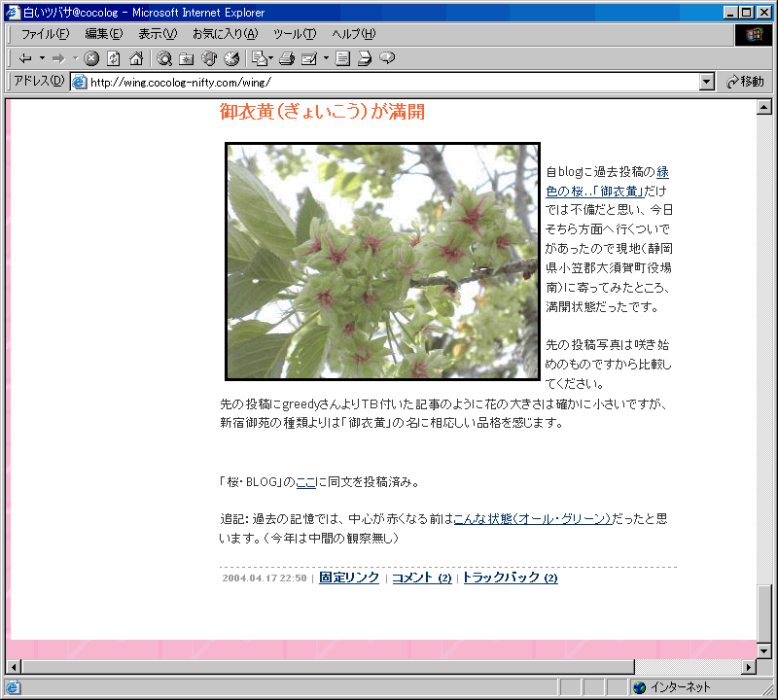Open the ここ link to 桜・BLOG
The width and height of the screenshot is (778, 700).
(x=305, y=481)
